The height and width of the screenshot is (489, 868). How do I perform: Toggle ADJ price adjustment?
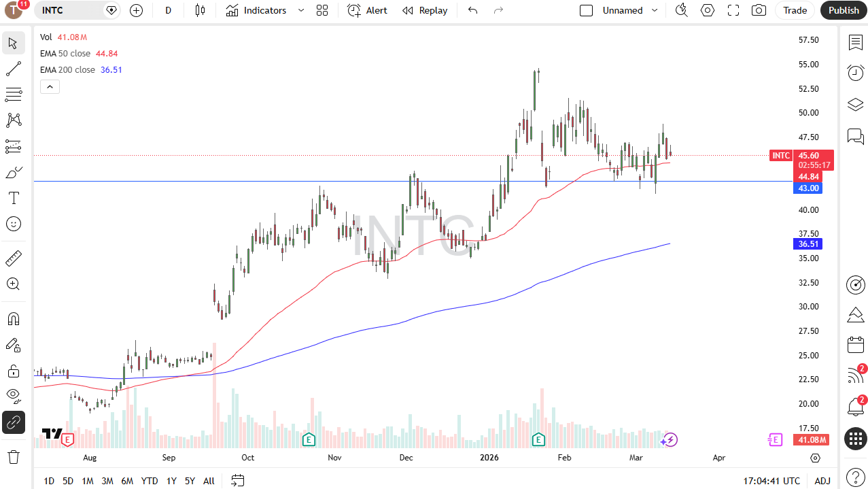point(822,481)
